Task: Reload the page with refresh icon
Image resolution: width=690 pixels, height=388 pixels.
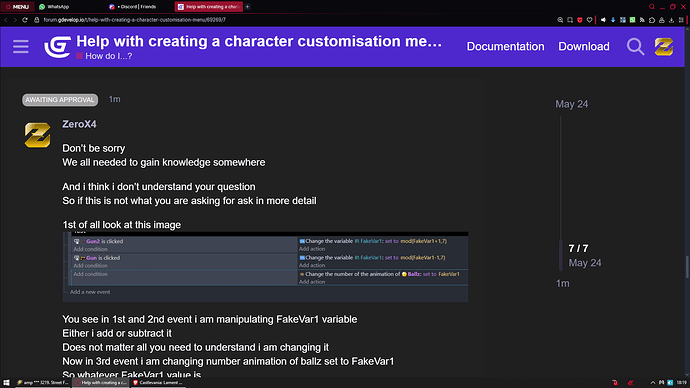Action: tap(25, 20)
